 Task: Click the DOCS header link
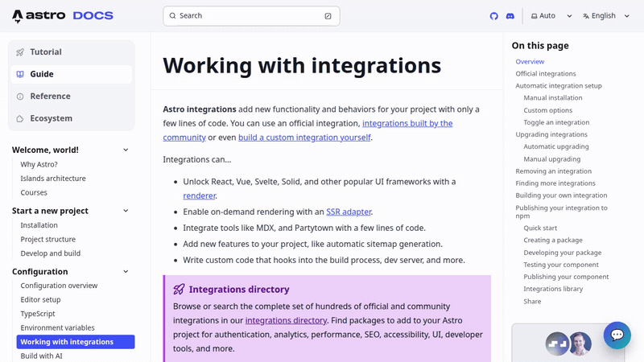coord(93,16)
